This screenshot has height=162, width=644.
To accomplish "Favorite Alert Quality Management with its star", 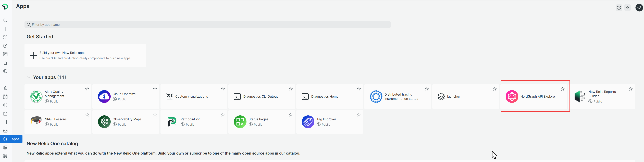I will (87, 89).
